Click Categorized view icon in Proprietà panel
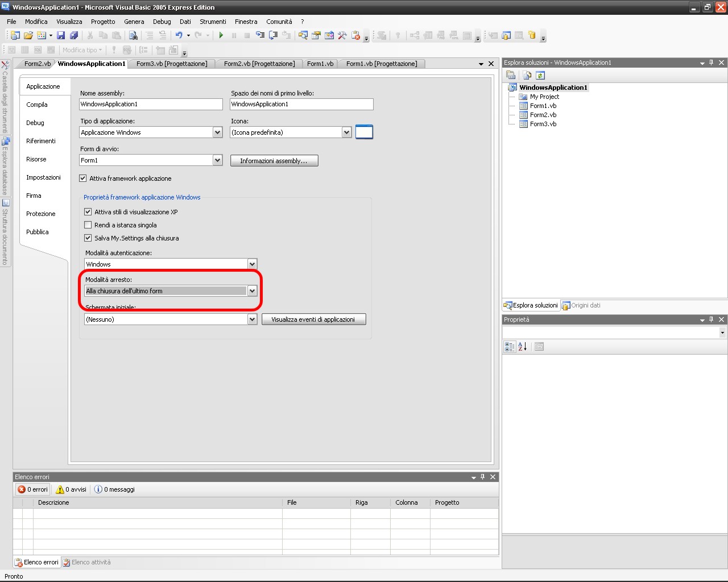 (x=510, y=347)
